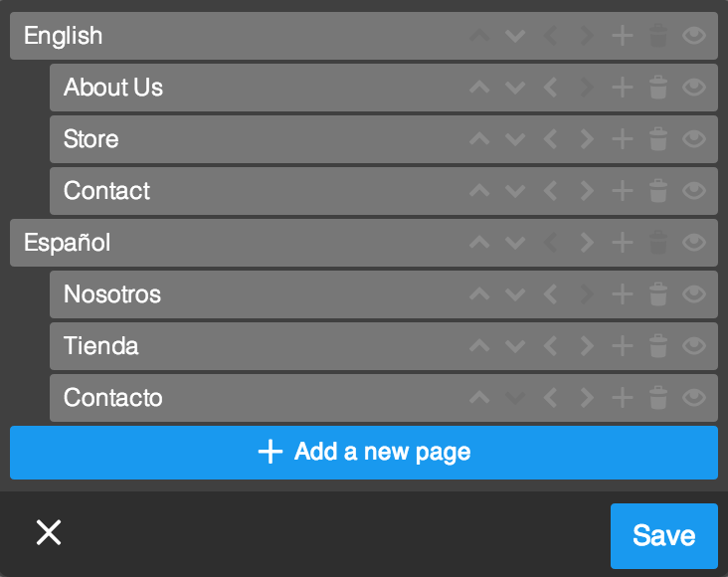The width and height of the screenshot is (728, 577).
Task: Indent the Español page with right chevron
Action: click(586, 243)
